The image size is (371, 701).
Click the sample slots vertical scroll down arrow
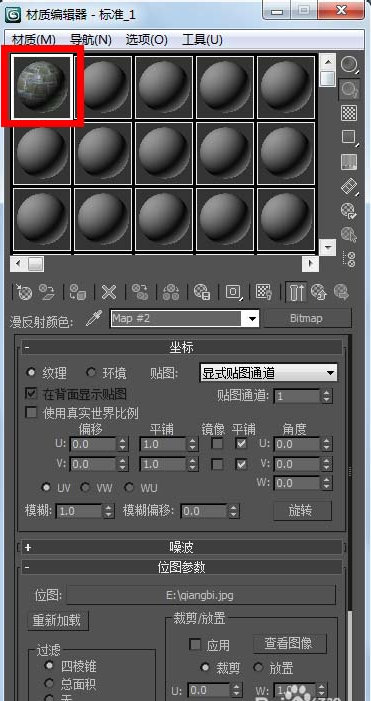328,247
